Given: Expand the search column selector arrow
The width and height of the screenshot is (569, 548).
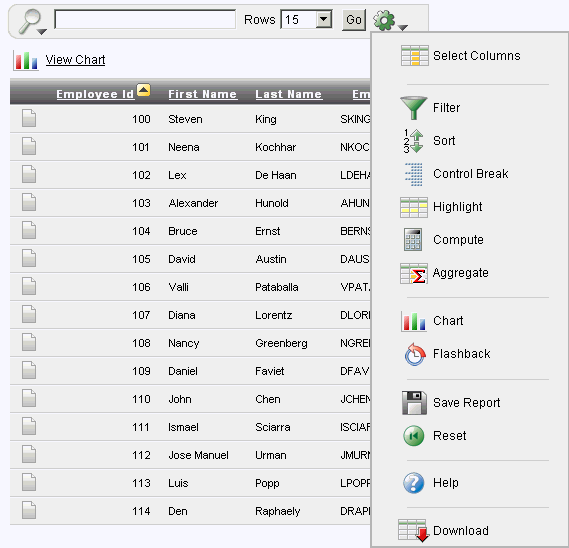Looking at the screenshot, I should tap(42, 32).
